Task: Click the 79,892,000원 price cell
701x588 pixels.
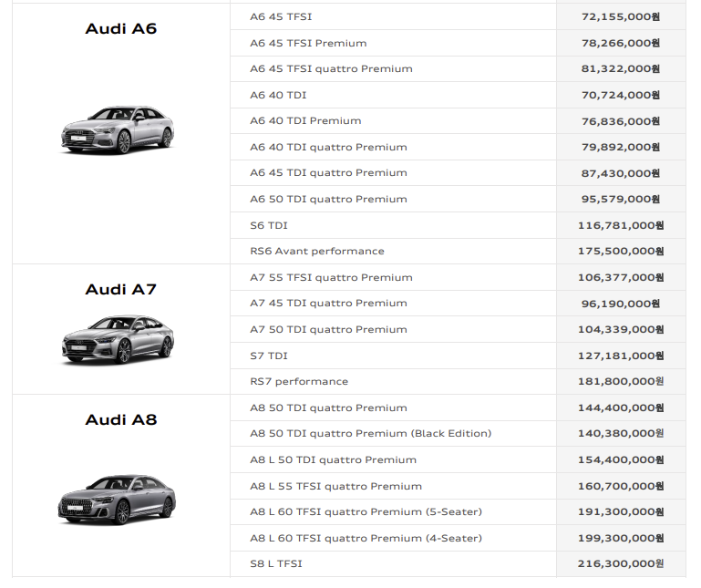Action: pyautogui.click(x=621, y=147)
